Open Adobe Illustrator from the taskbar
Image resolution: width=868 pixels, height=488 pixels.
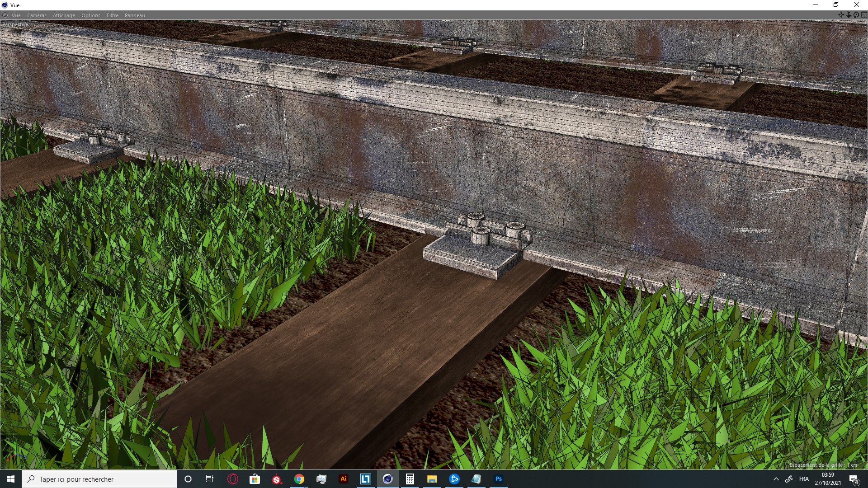(x=344, y=479)
